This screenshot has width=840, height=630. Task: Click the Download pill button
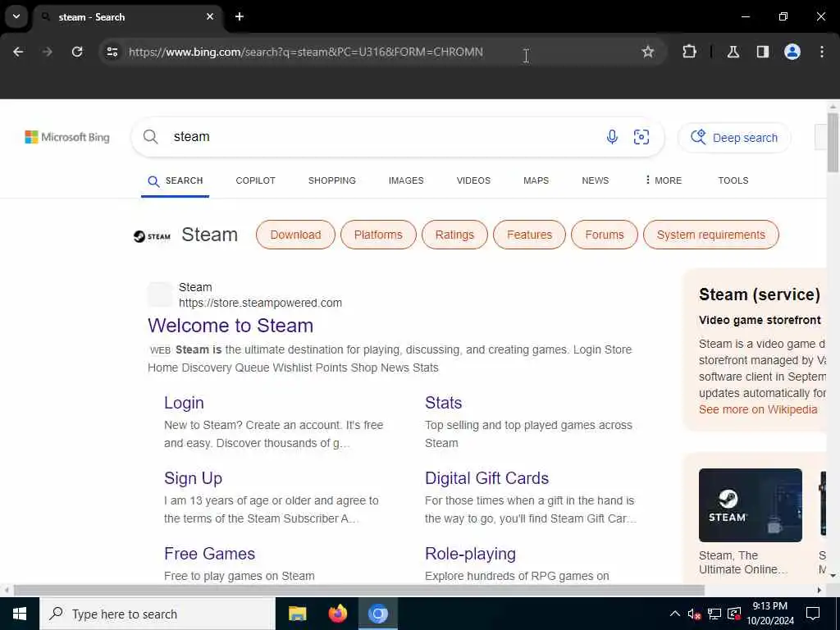click(295, 235)
